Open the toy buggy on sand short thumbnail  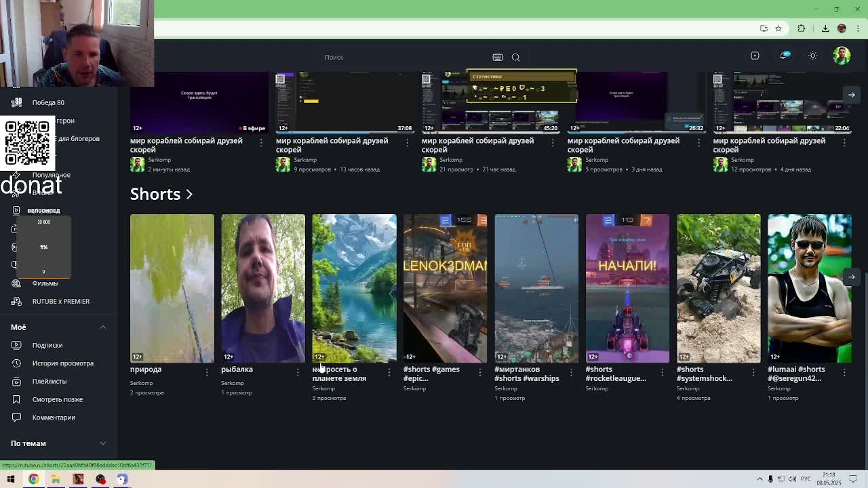click(719, 289)
